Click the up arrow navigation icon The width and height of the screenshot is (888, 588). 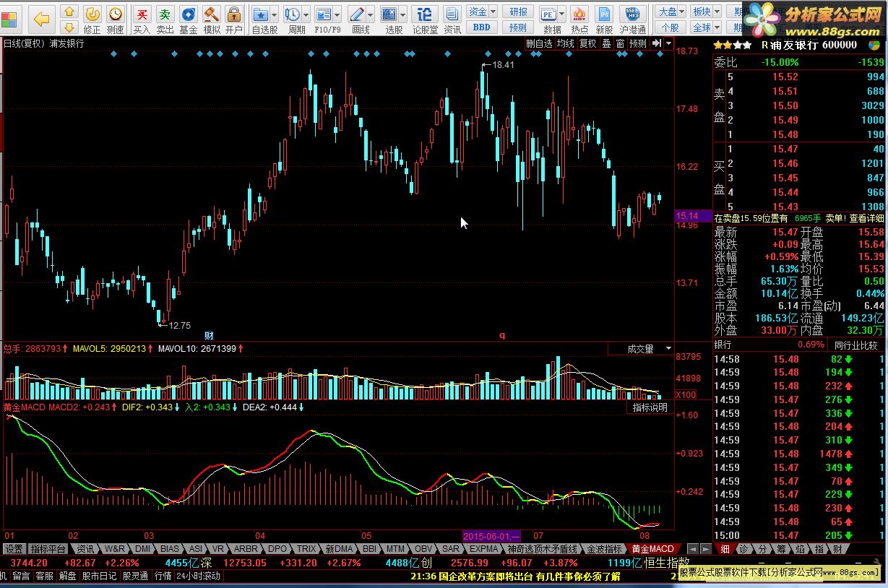pos(69,12)
